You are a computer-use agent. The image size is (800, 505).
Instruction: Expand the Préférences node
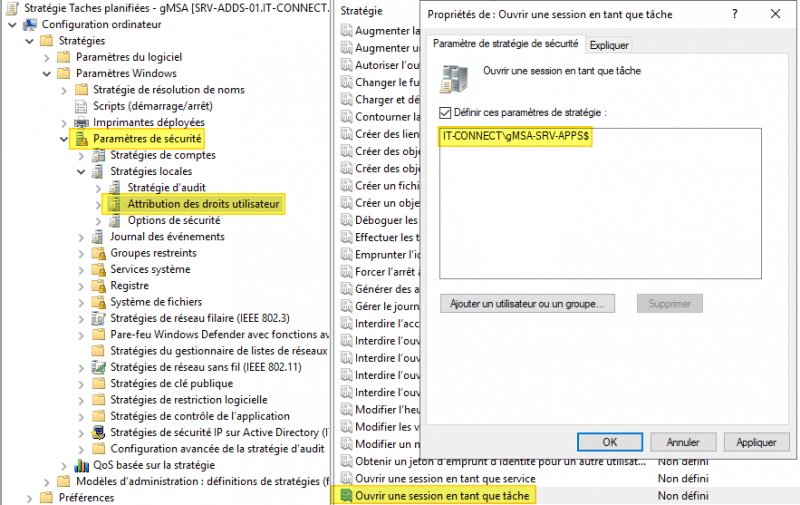pyautogui.click(x=30, y=498)
